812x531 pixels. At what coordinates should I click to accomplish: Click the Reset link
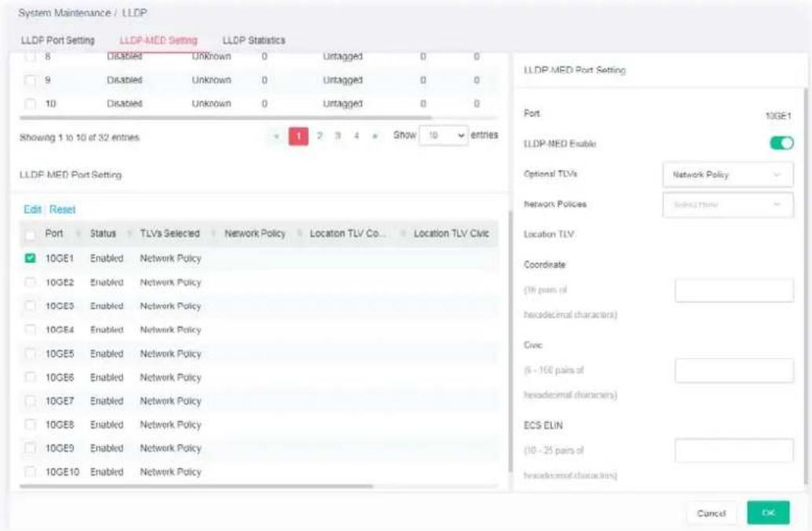point(62,209)
